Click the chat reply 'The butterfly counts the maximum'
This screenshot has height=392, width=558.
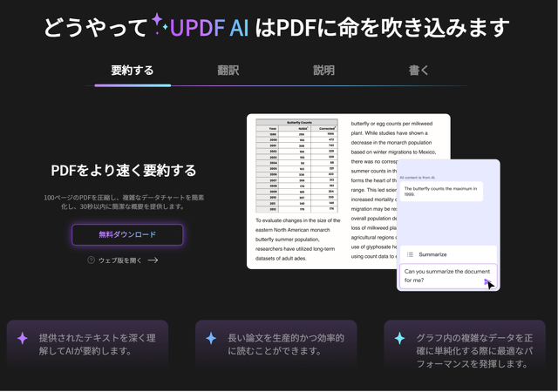pyautogui.click(x=441, y=192)
